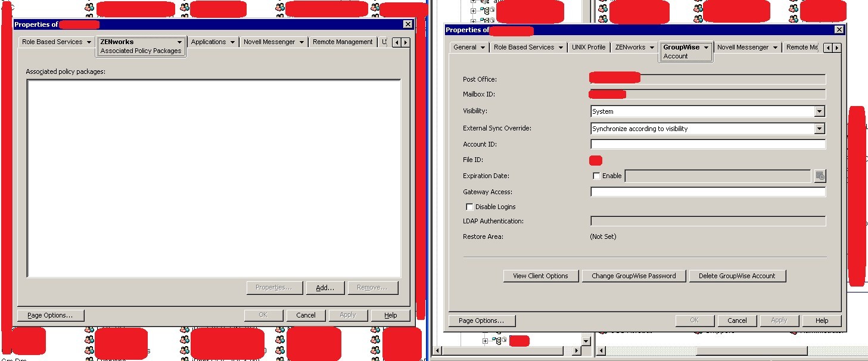Click the Add... button
This screenshot has height=361, width=868.
coord(325,288)
